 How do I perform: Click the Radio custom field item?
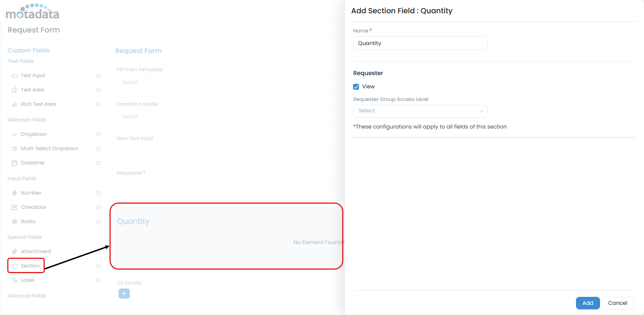(28, 222)
